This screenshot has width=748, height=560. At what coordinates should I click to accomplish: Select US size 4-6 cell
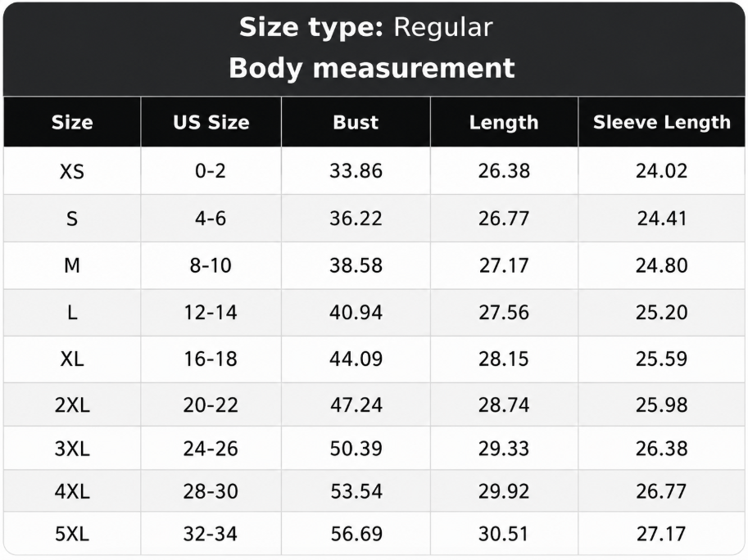211,219
